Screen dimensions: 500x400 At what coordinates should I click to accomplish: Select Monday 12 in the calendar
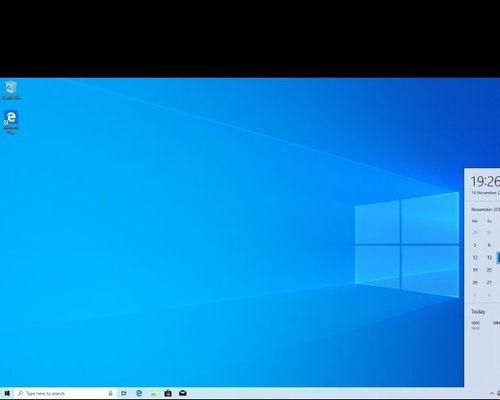[x=475, y=257]
